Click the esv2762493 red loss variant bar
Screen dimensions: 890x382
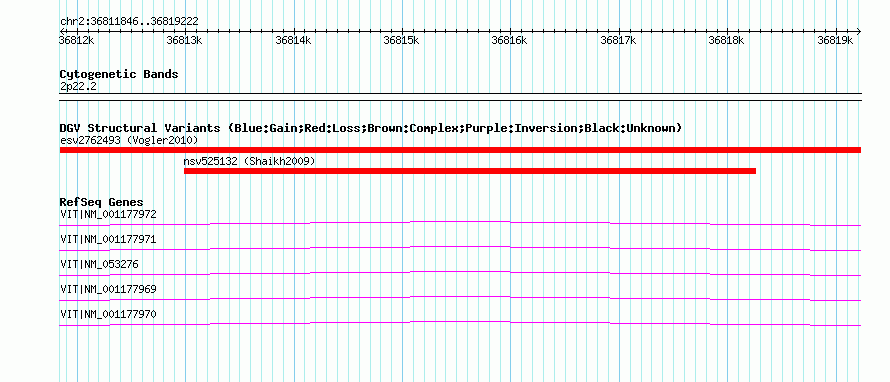click(x=460, y=150)
